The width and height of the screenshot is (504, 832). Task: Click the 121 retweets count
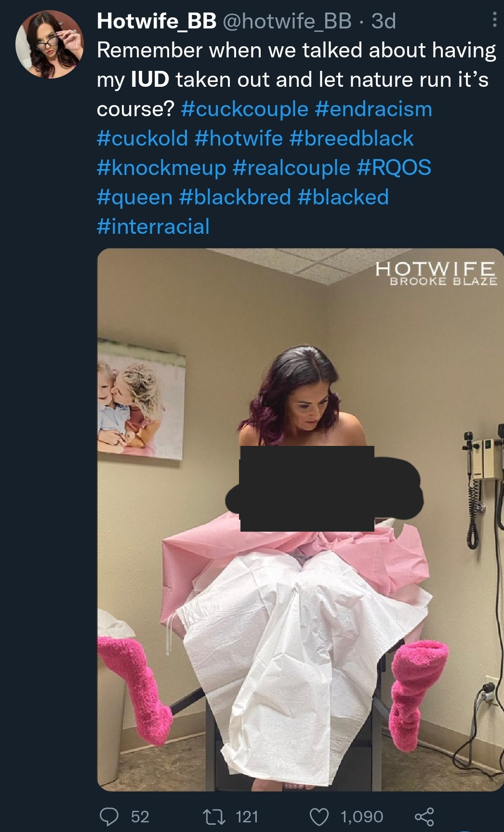(x=247, y=817)
